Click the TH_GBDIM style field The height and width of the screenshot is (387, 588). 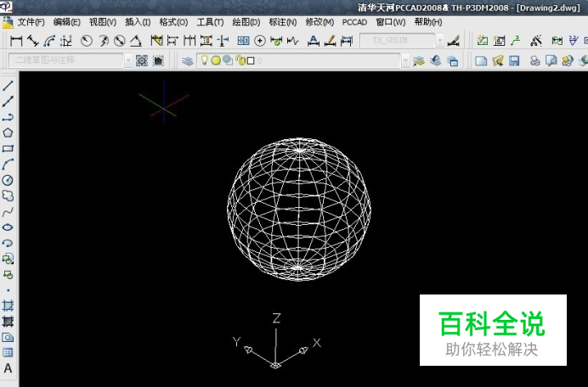(397, 41)
